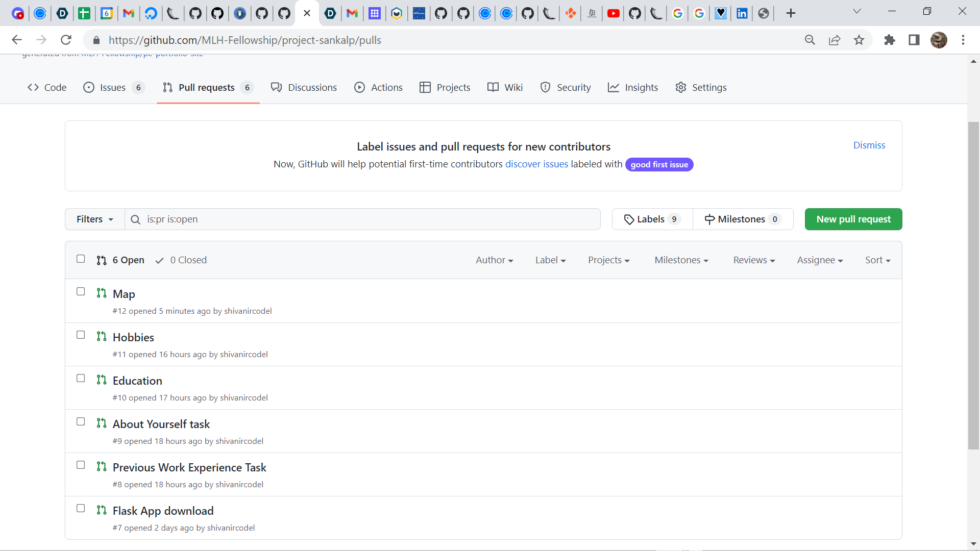Click the share page icon
The image size is (980, 551).
coord(835,40)
